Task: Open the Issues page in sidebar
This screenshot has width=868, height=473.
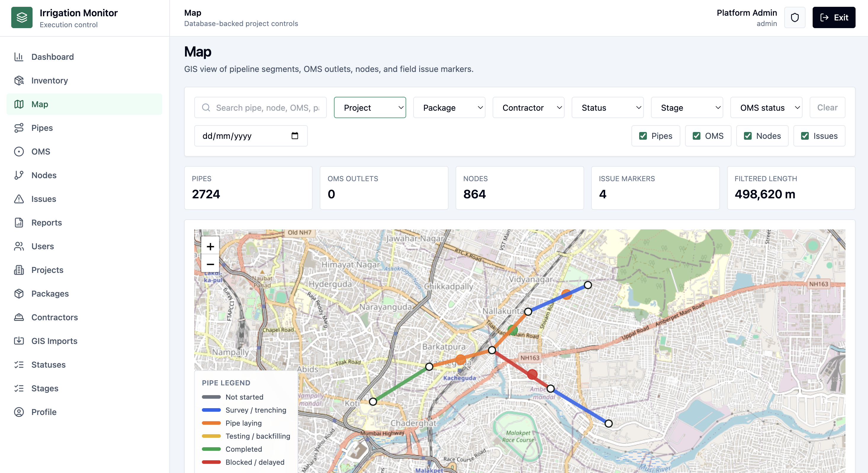Action: click(x=84, y=199)
